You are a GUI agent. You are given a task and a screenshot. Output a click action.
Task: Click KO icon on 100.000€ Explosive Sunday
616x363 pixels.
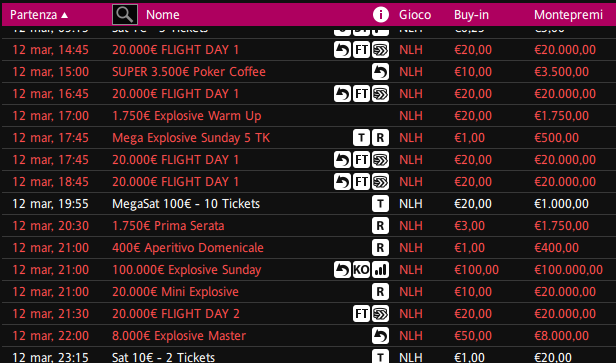tap(361, 270)
